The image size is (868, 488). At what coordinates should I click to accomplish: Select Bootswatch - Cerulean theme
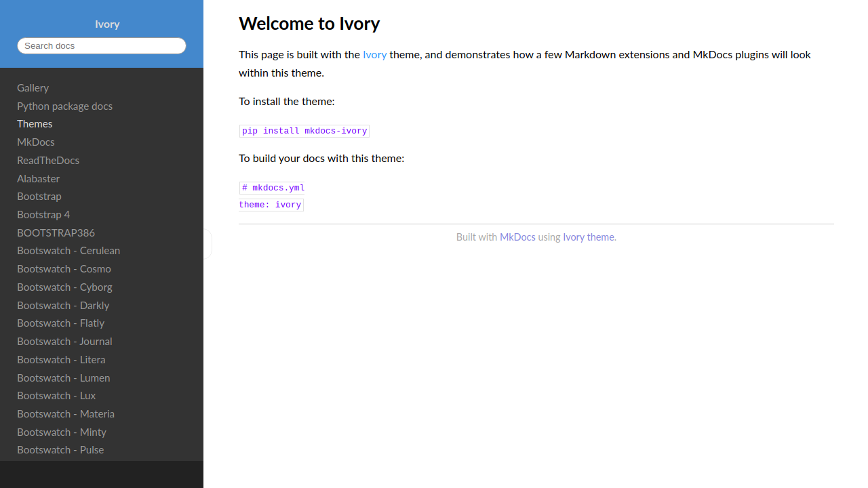pos(68,250)
